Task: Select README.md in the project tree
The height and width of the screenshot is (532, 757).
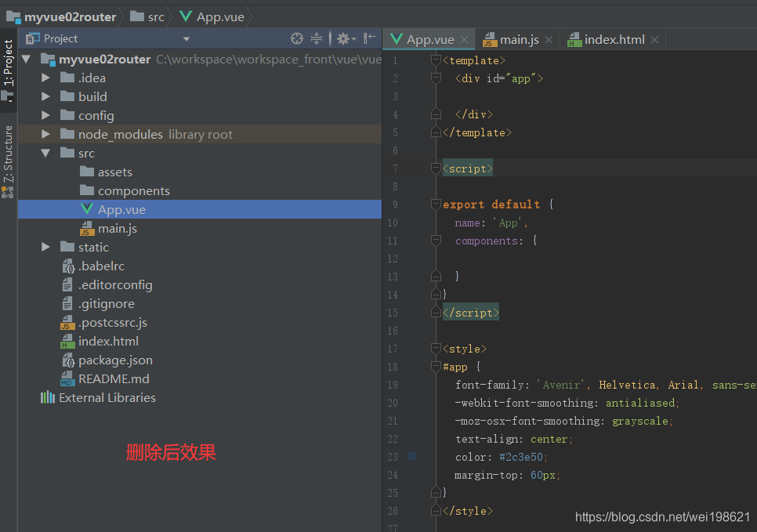Action: coord(114,379)
